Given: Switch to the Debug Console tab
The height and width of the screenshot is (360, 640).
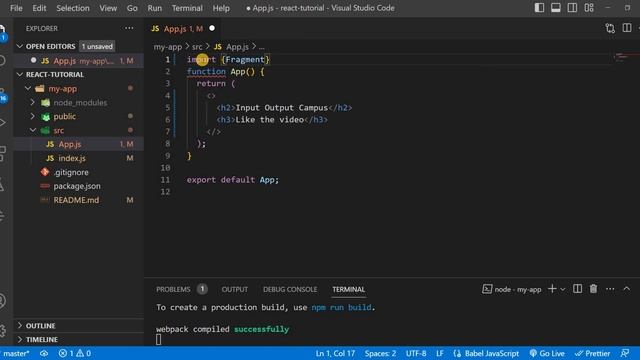Looking at the screenshot, I should (290, 289).
